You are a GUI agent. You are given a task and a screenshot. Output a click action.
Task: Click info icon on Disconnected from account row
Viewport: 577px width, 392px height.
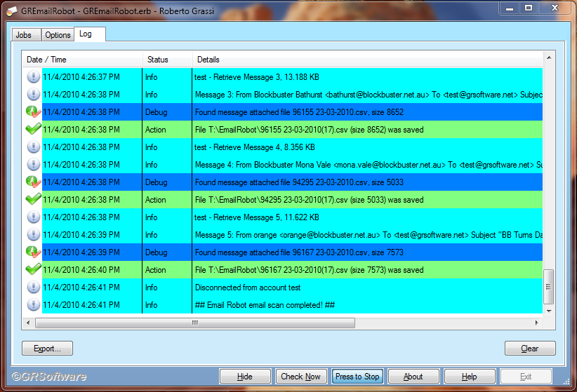(33, 288)
